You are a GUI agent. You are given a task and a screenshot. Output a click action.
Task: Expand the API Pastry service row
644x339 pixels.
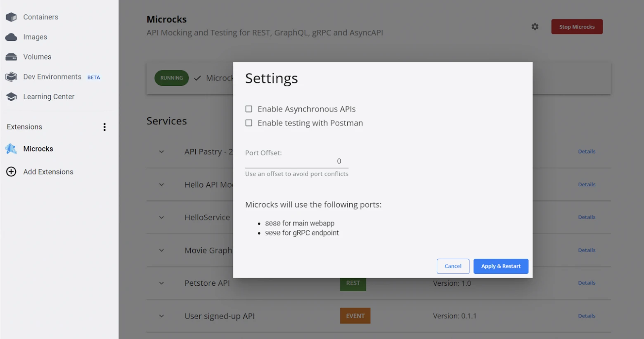coord(161,152)
